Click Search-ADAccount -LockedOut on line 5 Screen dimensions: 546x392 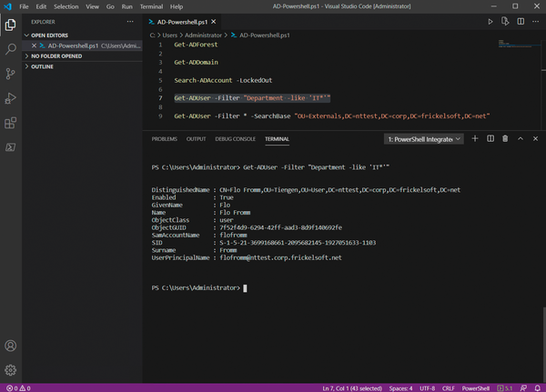[223, 80]
